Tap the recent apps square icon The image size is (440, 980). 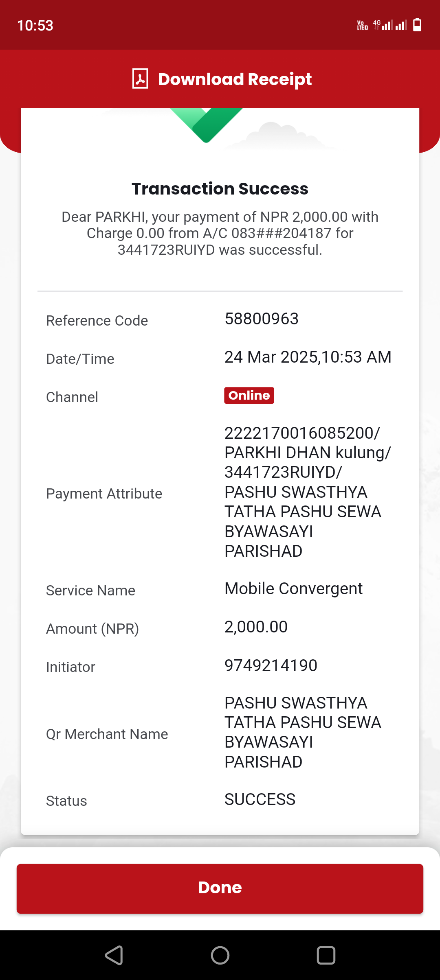[x=326, y=955]
